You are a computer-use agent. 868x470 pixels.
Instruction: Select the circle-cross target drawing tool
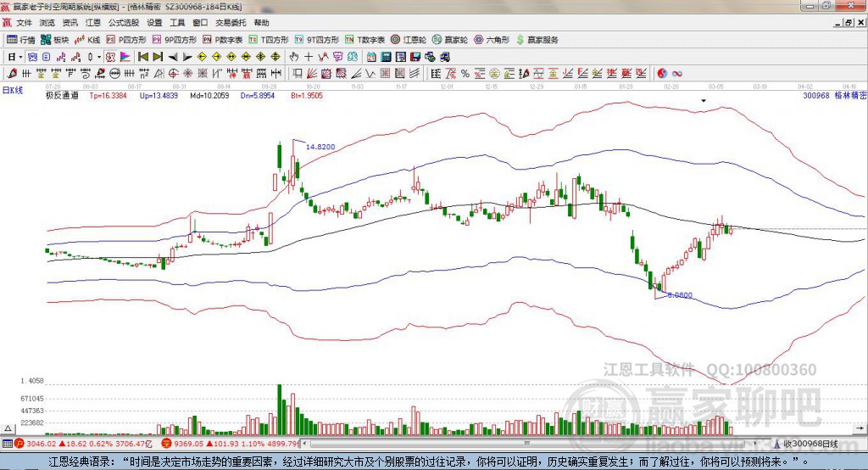(x=173, y=73)
